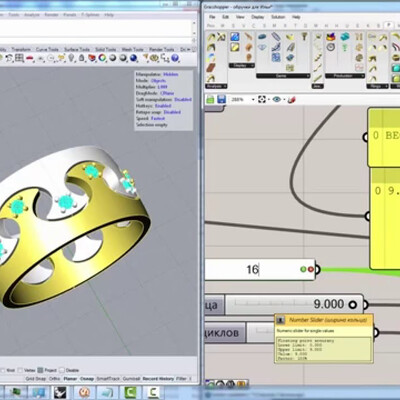Toggle Grid Snap in Rhino status bar

click(x=35, y=379)
